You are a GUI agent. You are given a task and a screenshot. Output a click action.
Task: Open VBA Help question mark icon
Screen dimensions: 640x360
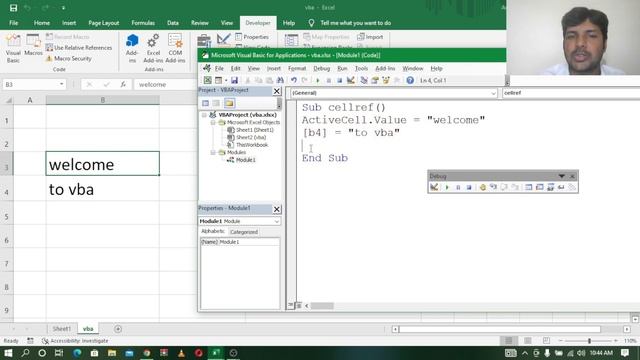tap(410, 80)
